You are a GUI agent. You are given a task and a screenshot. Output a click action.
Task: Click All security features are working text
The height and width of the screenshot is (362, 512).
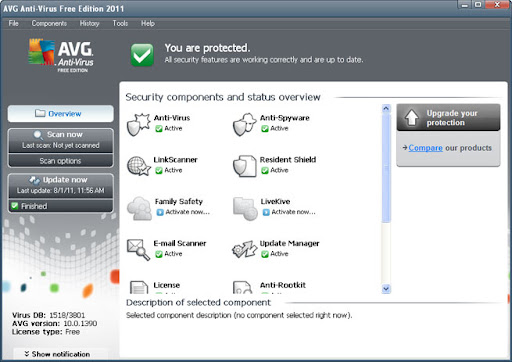(x=264, y=60)
